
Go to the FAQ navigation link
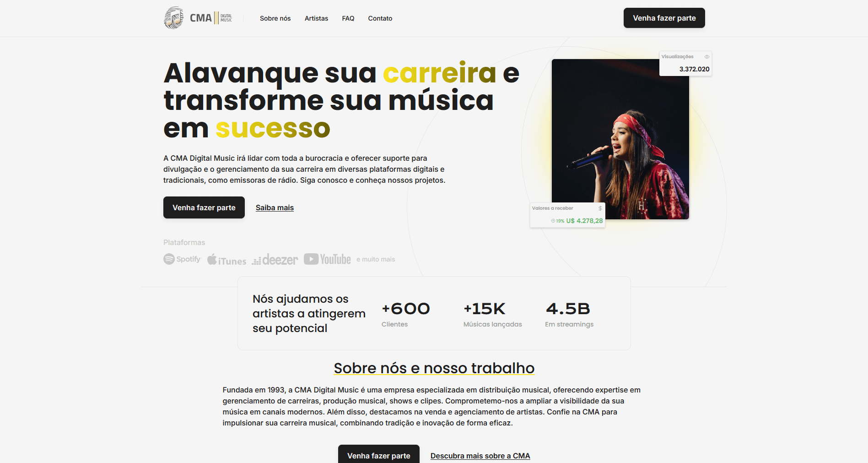(348, 18)
